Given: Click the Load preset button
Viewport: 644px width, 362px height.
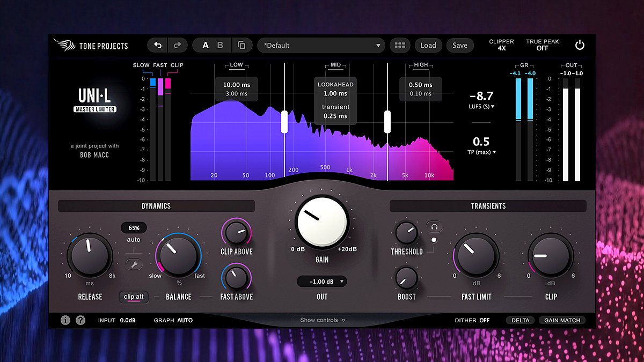Looking at the screenshot, I should (428, 46).
